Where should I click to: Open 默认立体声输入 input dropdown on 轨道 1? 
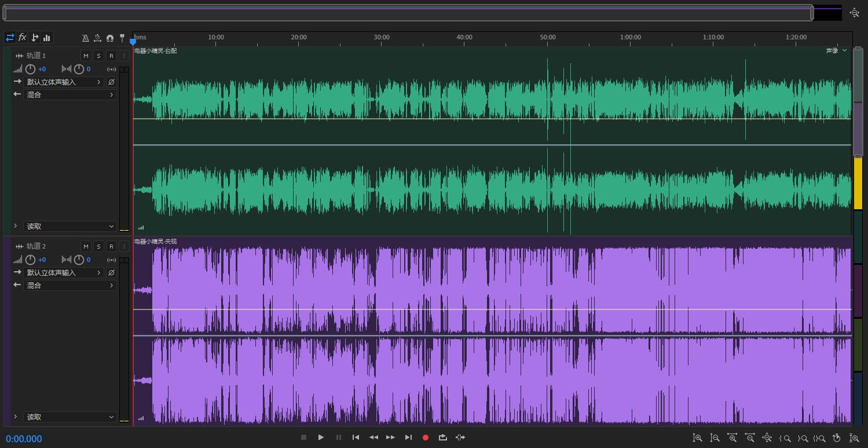pos(64,82)
